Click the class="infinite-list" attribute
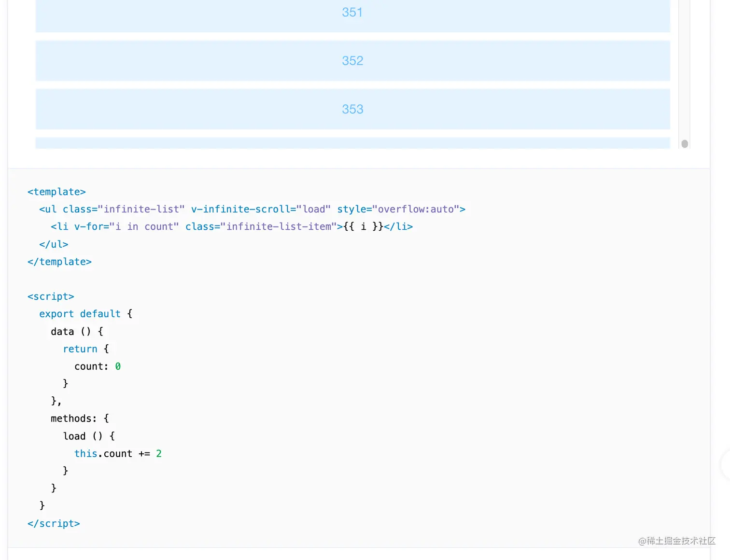Screen dimensions: 730x560 click(124, 209)
